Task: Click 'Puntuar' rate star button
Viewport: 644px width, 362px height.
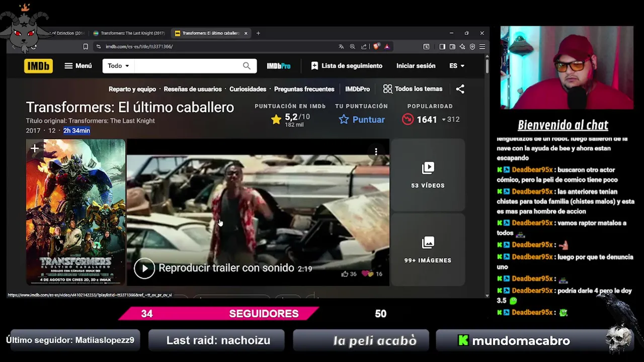Action: click(362, 120)
